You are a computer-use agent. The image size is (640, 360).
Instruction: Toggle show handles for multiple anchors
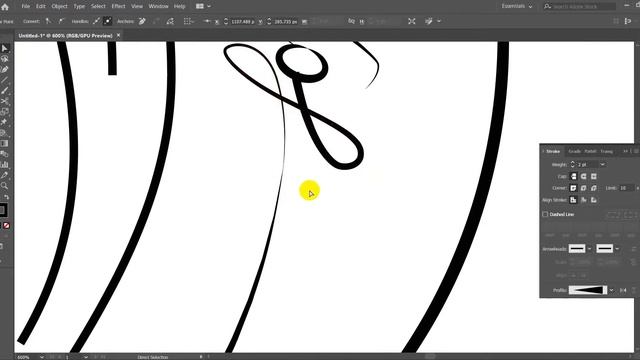click(x=96, y=21)
